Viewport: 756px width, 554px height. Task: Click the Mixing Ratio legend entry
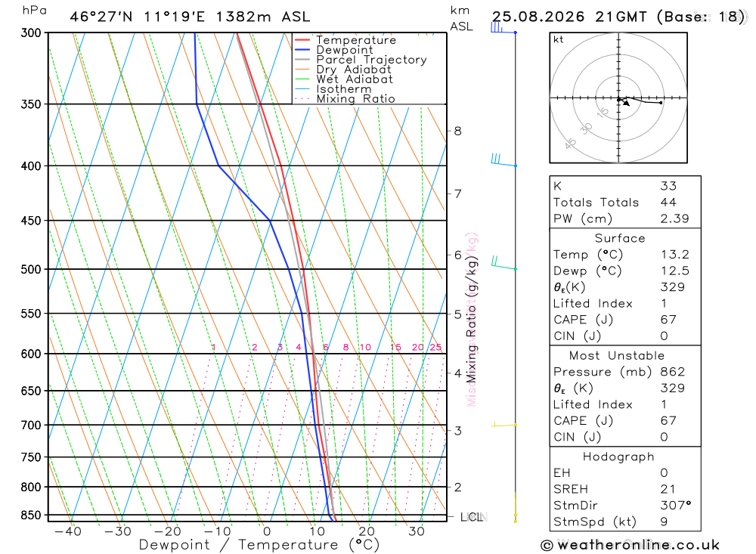coord(345,98)
